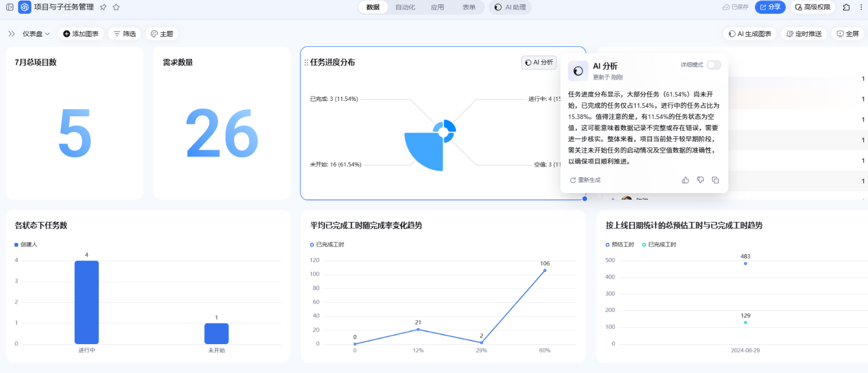Click 重新生成 to regenerate analysis
Screen dimensions: 868x373
coord(585,180)
